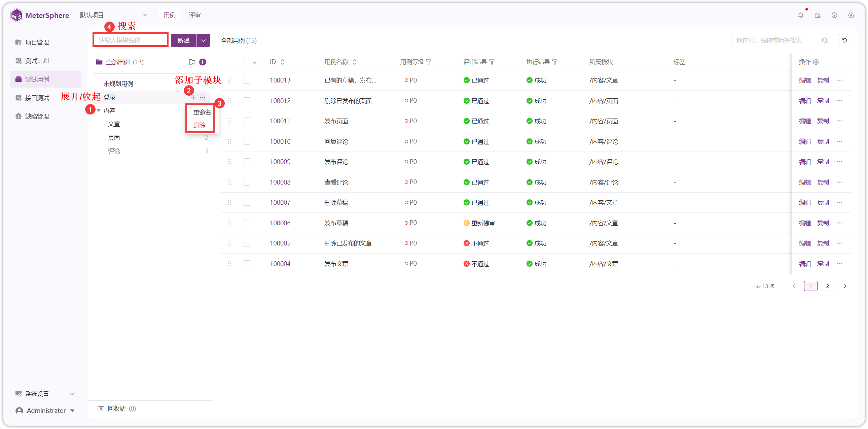The image size is (868, 429).
Task: Check the checkbox for case 100011
Action: pos(247,121)
